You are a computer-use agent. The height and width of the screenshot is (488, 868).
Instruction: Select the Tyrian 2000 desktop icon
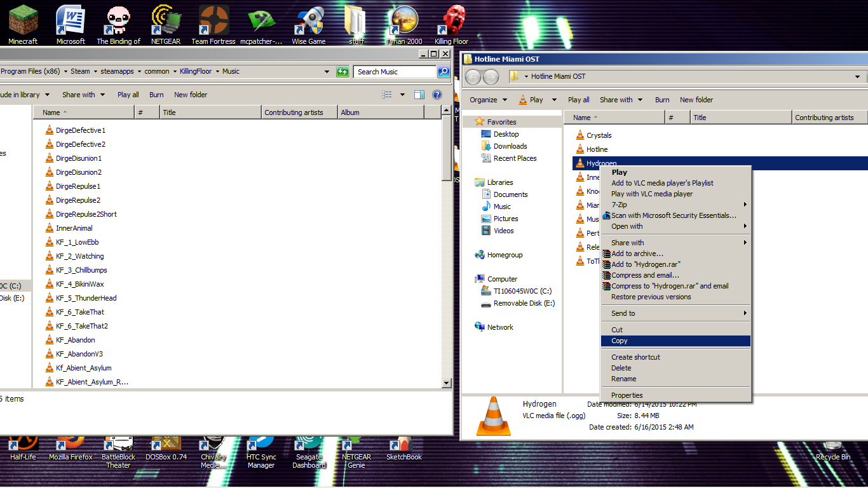[x=404, y=25]
